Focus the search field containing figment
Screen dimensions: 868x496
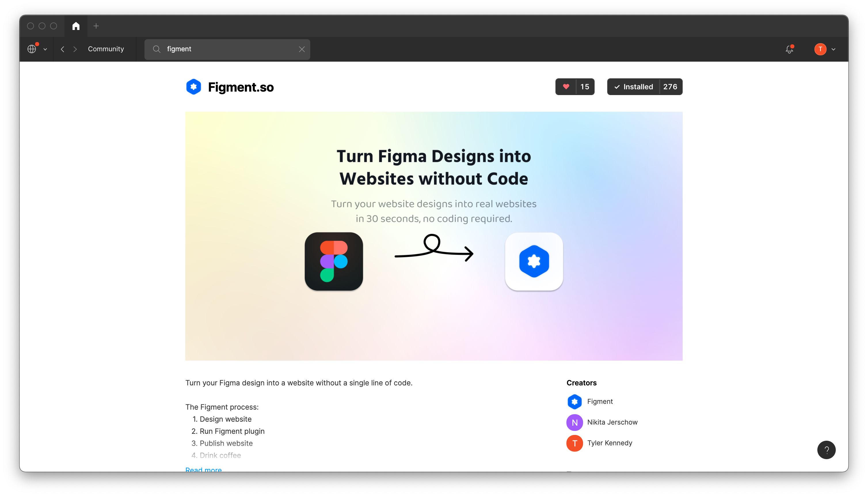[227, 49]
